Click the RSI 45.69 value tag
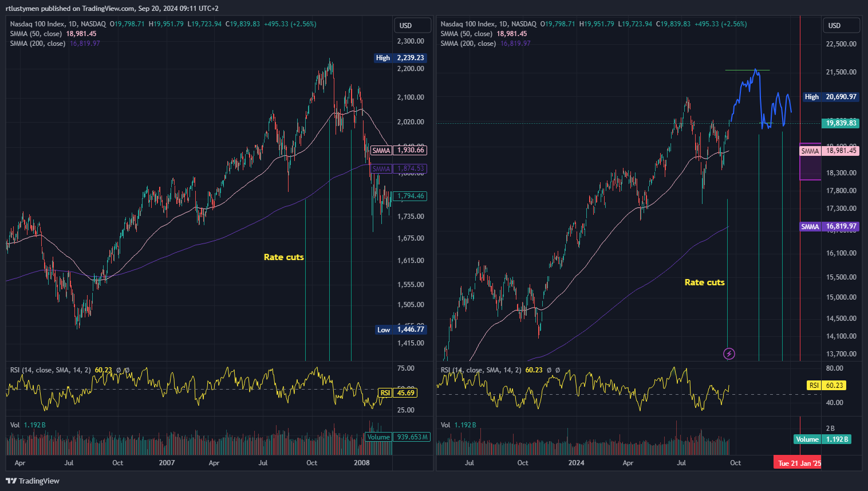Viewport: 868px width, 491px height. coord(397,393)
